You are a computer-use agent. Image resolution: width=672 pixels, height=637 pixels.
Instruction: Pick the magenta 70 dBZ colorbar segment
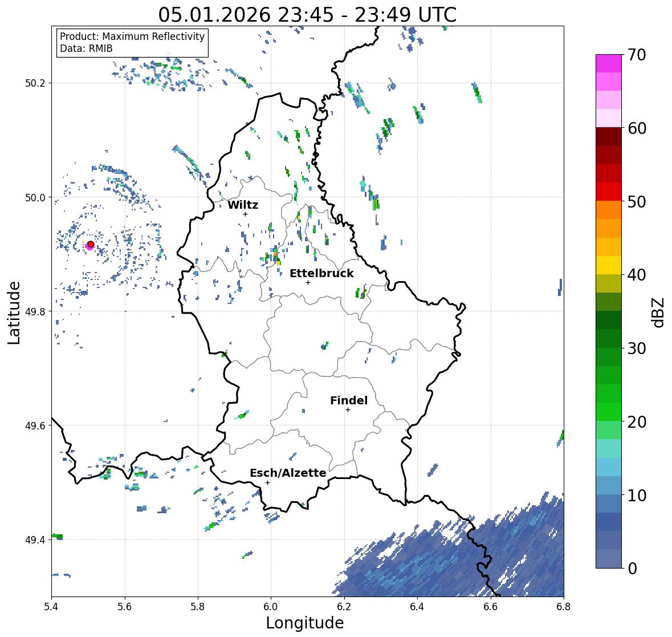click(609, 63)
